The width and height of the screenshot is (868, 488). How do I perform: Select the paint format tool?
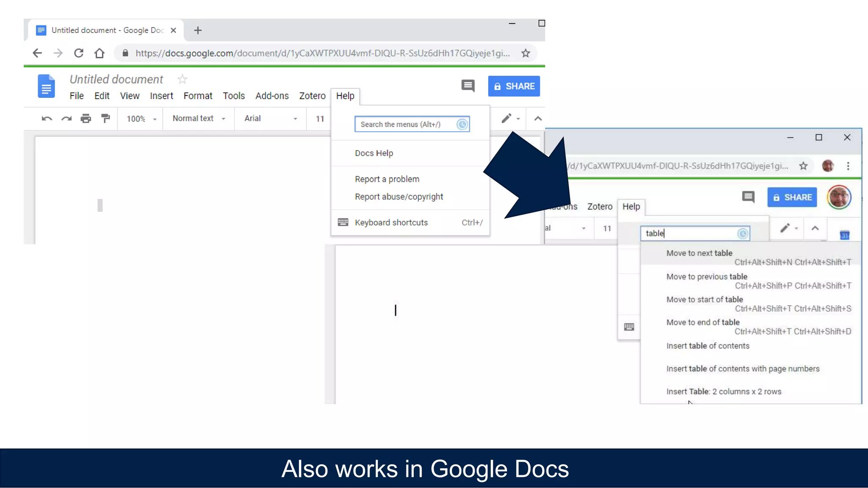tap(106, 119)
